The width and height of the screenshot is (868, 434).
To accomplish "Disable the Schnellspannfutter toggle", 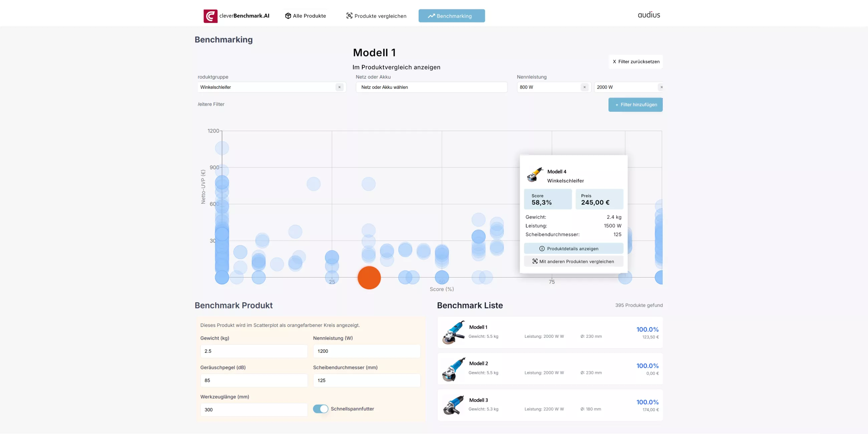I will (320, 409).
